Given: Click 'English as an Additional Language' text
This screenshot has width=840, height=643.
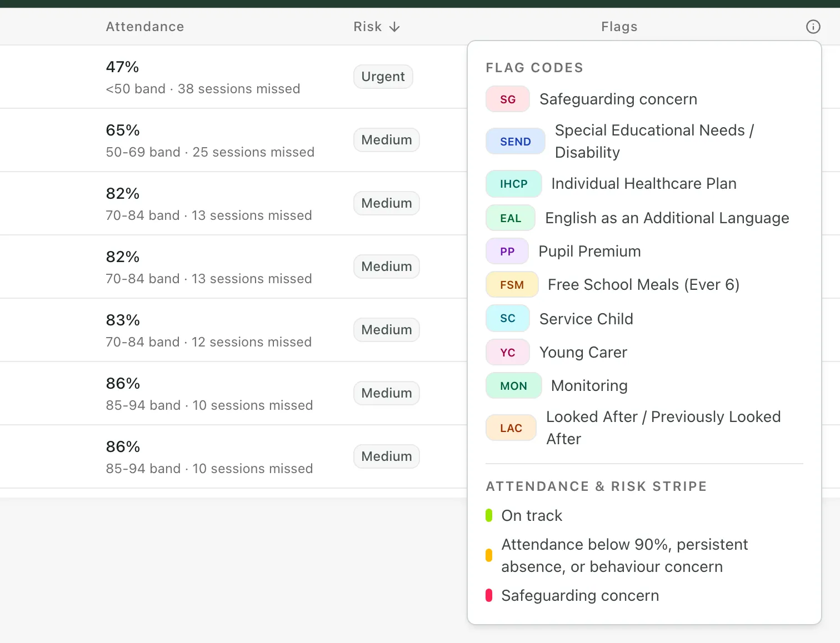Looking at the screenshot, I should point(667,218).
